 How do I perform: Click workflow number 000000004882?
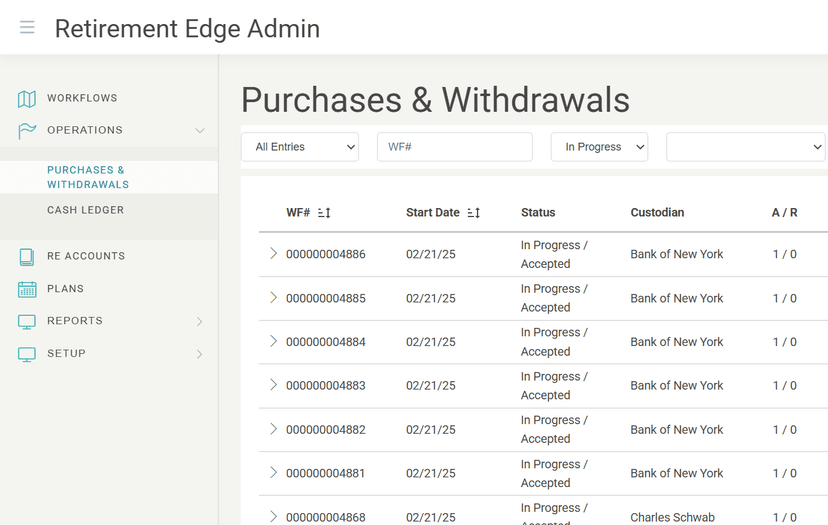pyautogui.click(x=326, y=430)
